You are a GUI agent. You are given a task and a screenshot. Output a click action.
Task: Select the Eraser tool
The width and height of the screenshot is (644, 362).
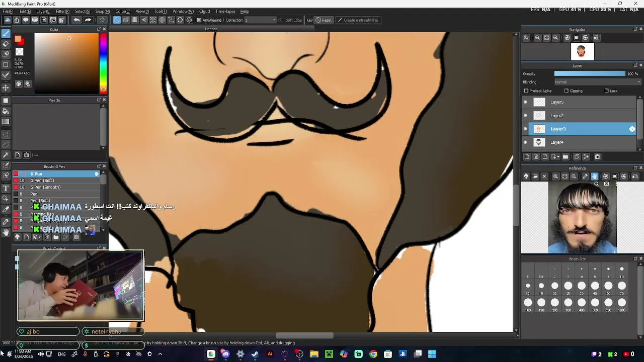tap(6, 44)
